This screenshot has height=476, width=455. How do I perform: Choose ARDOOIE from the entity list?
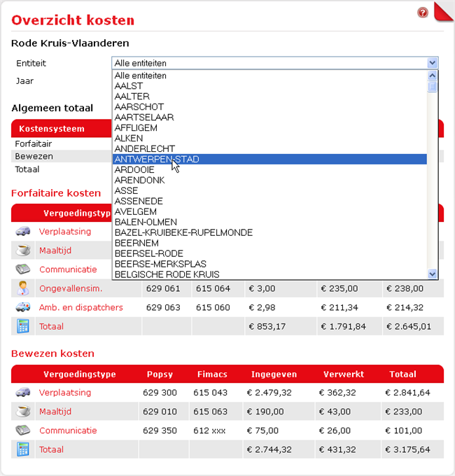click(x=269, y=169)
